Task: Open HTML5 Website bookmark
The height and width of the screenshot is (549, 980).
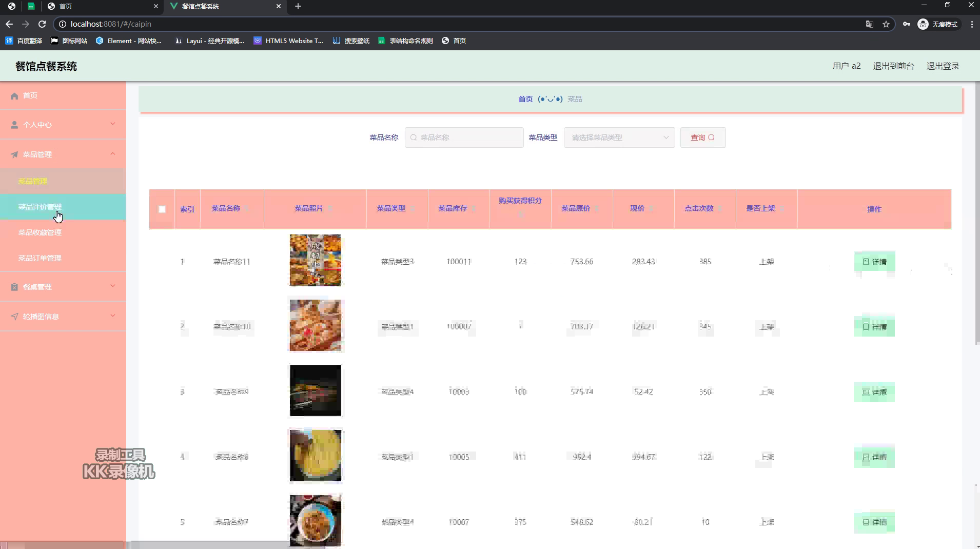Action: point(288,41)
